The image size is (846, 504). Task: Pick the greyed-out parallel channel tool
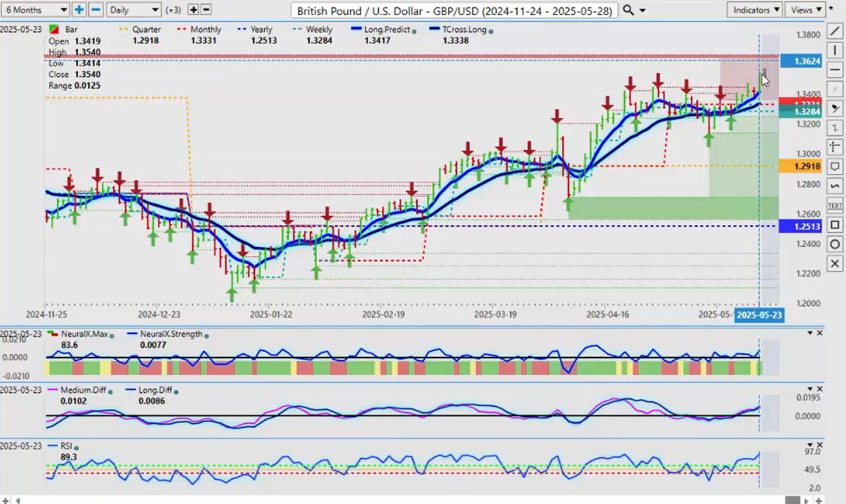tap(834, 89)
